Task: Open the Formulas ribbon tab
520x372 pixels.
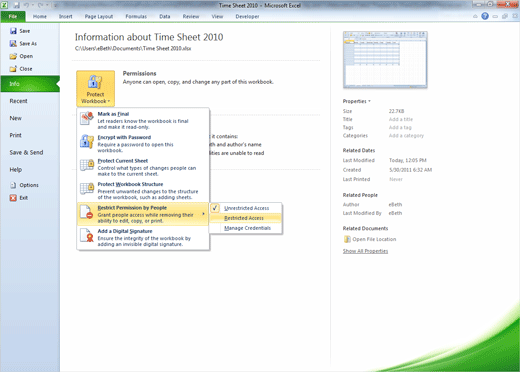Action: tap(136, 16)
